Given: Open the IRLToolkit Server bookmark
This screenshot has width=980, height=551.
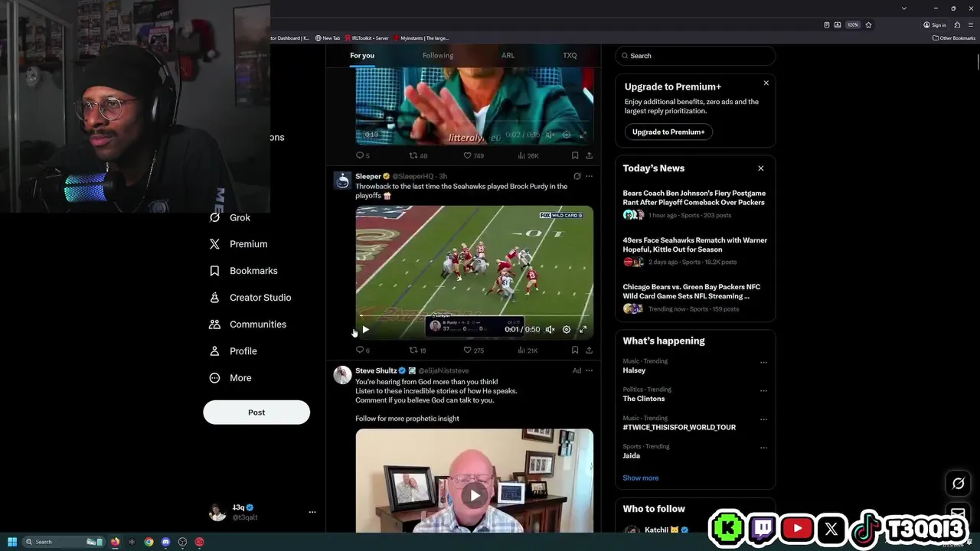Looking at the screenshot, I should (367, 37).
